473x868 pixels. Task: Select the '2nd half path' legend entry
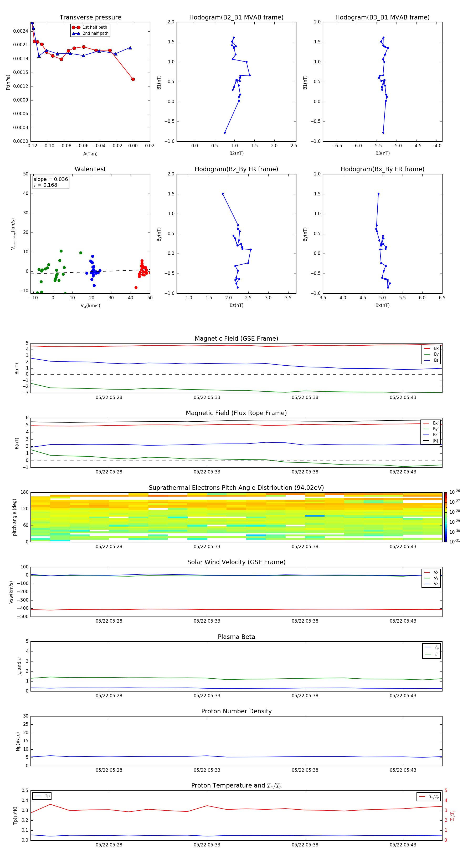point(90,33)
